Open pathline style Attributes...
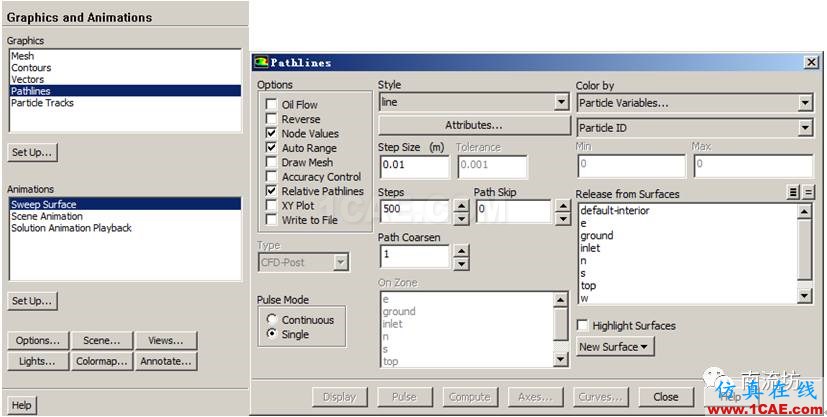This screenshot has height=417, width=827. click(474, 125)
